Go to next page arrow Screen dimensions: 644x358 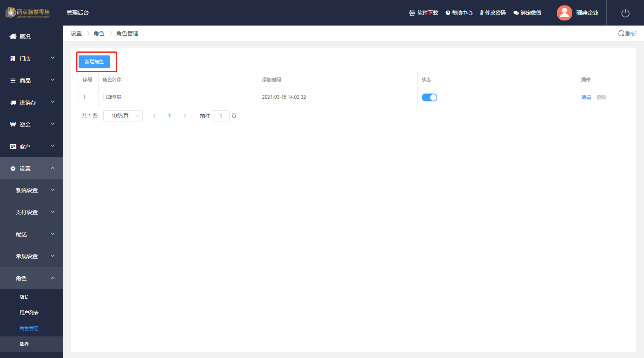click(x=185, y=116)
